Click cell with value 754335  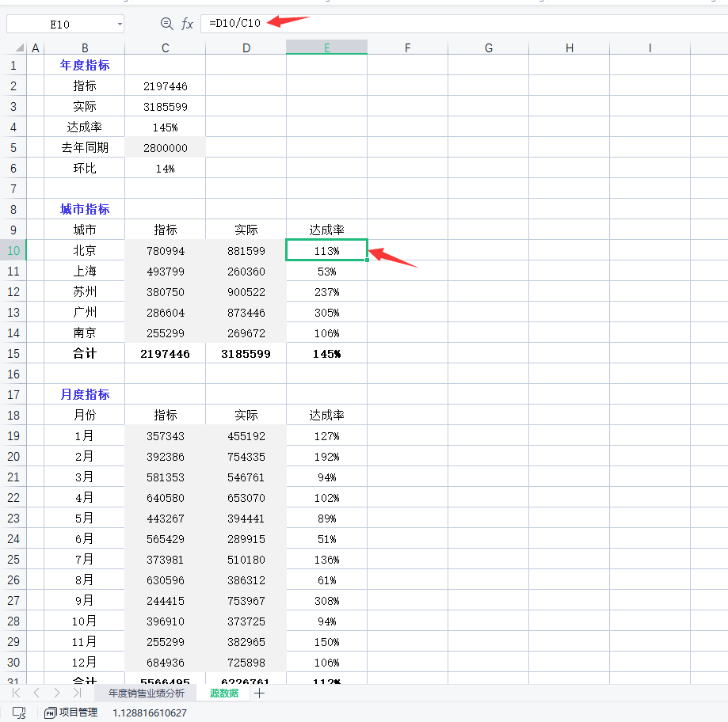pos(246,457)
